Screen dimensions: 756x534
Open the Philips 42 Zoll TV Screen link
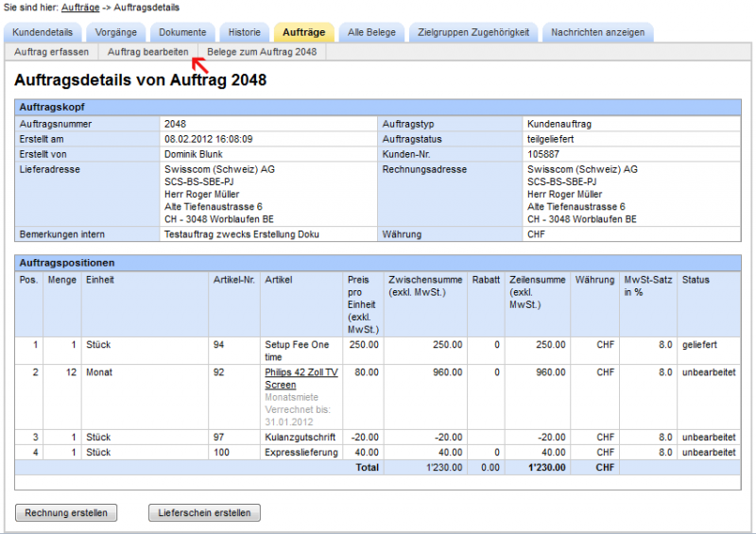pos(301,379)
